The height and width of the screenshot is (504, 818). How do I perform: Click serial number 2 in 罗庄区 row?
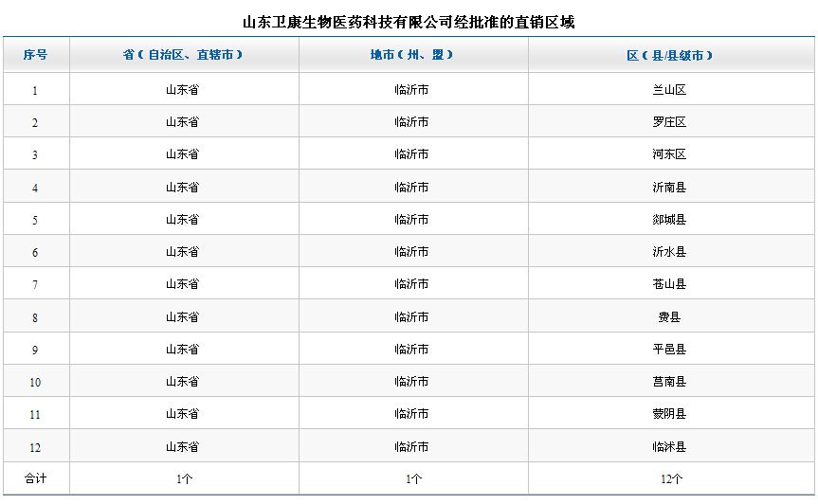click(35, 123)
